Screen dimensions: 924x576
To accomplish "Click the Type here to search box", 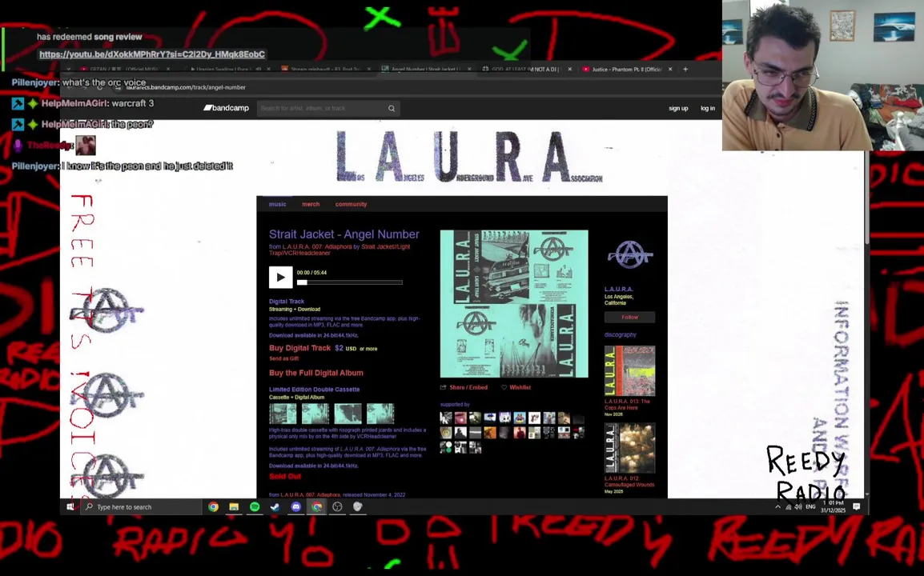I will (x=142, y=507).
